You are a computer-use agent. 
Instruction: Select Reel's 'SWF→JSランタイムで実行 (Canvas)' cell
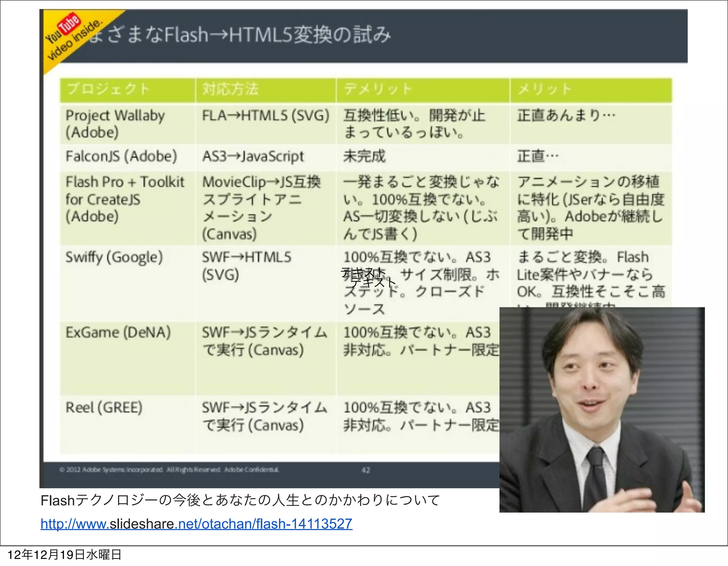pos(266,425)
